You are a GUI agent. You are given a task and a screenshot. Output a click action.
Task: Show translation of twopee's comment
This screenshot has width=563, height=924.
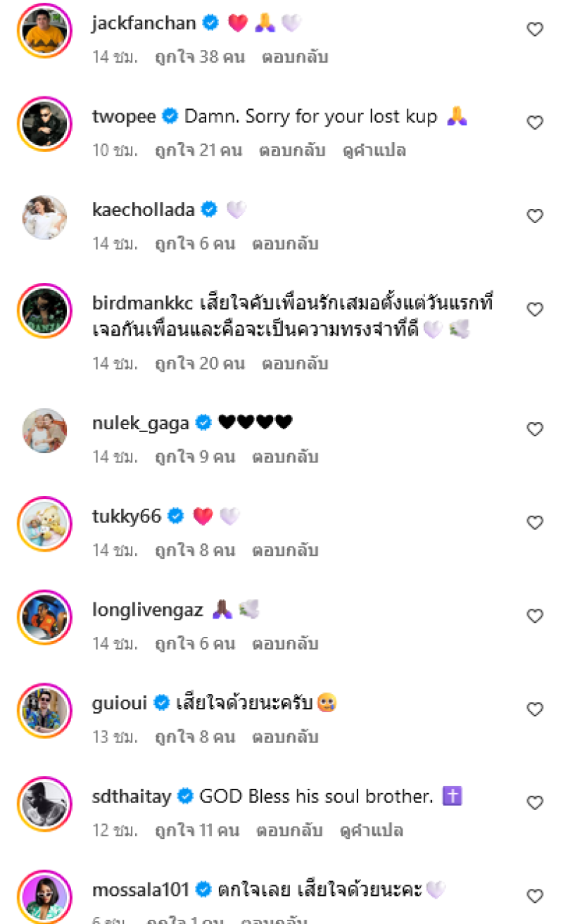click(374, 151)
